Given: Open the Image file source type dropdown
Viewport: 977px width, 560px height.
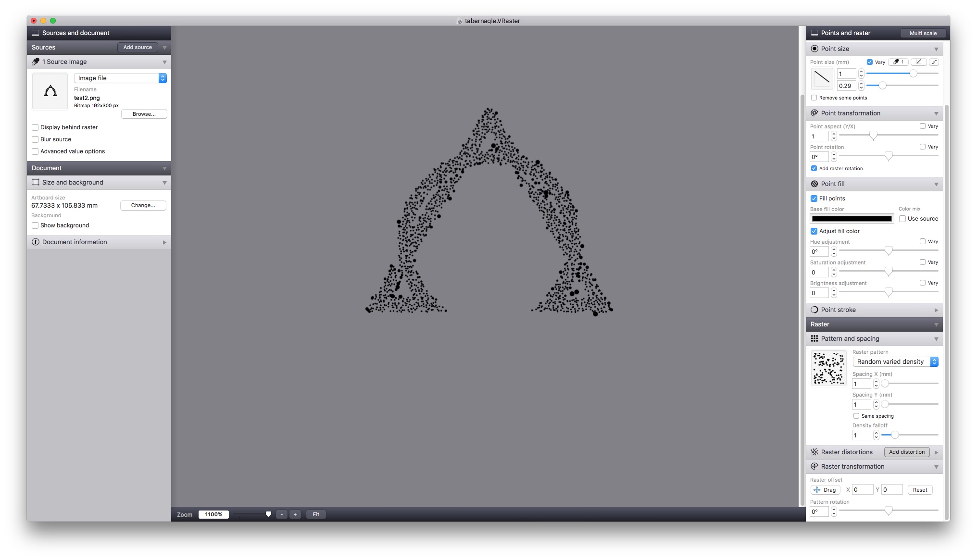Looking at the screenshot, I should 120,78.
